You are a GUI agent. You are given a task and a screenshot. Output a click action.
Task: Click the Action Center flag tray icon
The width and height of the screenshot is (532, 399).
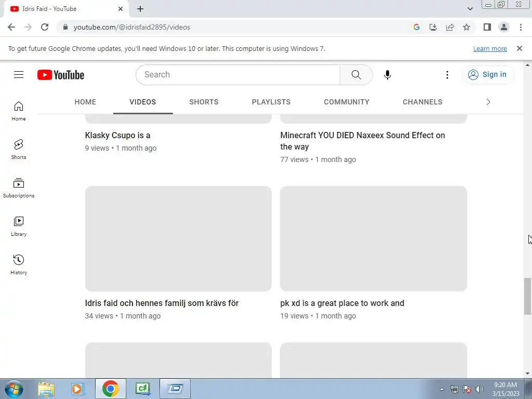[x=467, y=389]
